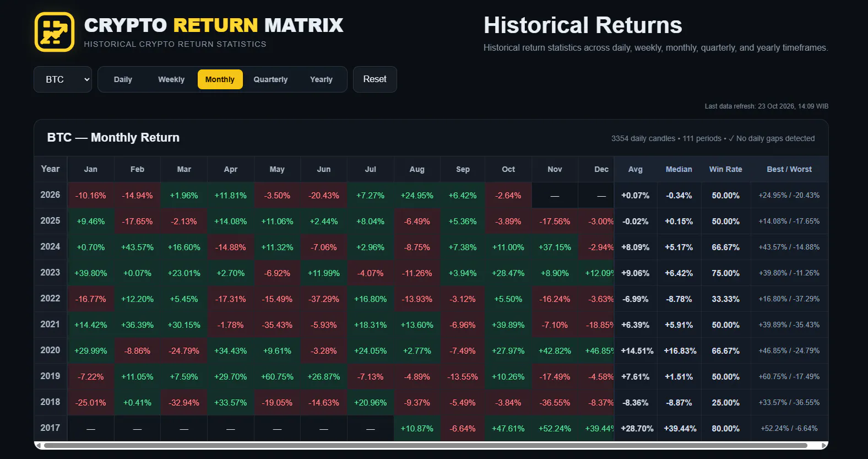This screenshot has height=459, width=868.
Task: Click the 80.00% win rate for 2017
Action: 726,429
